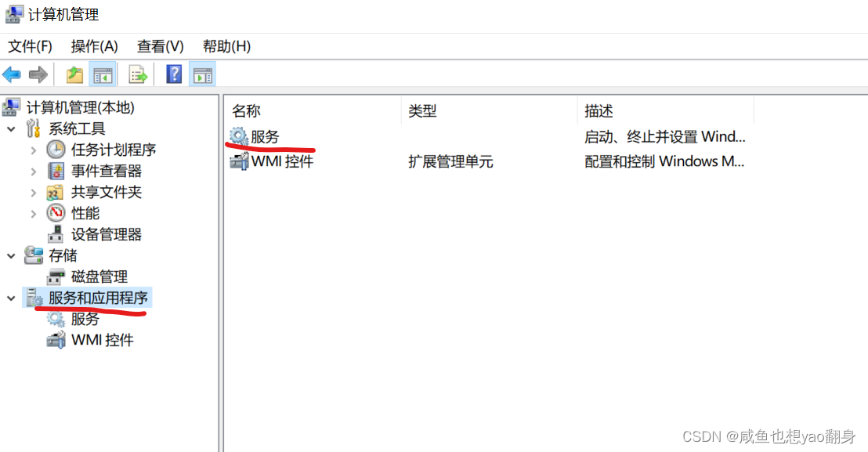Select WMI 控件 in the left tree
This screenshot has width=868, height=452.
(x=103, y=340)
